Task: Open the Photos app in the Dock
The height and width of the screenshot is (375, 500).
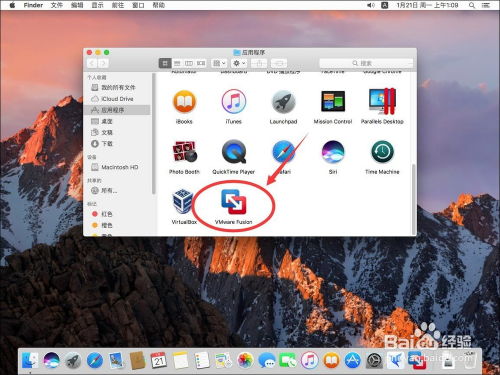Action: [x=245, y=360]
